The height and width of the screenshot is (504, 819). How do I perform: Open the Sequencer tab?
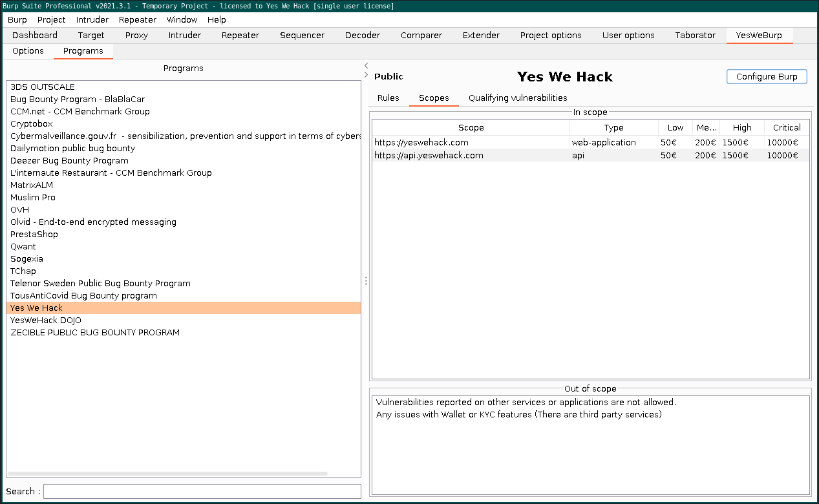click(302, 36)
